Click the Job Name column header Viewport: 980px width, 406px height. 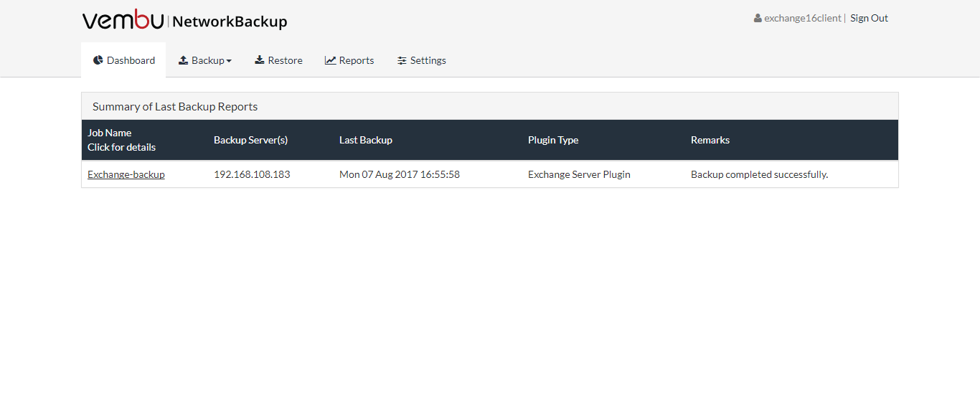110,133
